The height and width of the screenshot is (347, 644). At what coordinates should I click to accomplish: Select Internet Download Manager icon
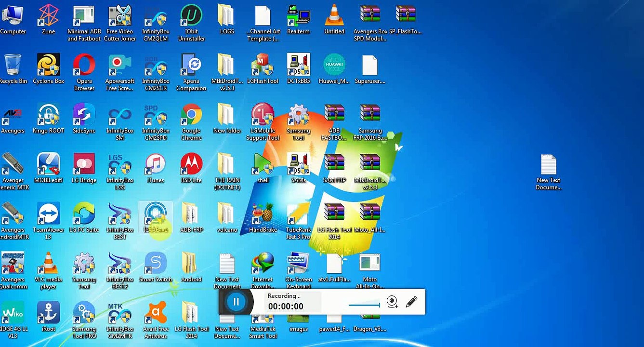coord(263,271)
